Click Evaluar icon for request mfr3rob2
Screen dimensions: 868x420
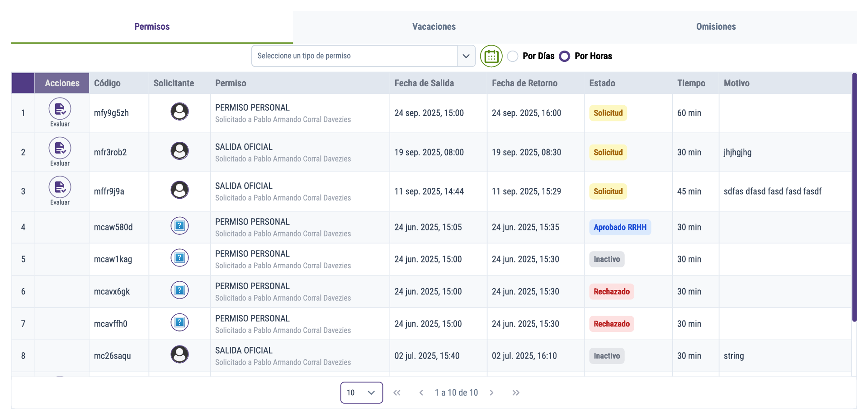(x=60, y=149)
